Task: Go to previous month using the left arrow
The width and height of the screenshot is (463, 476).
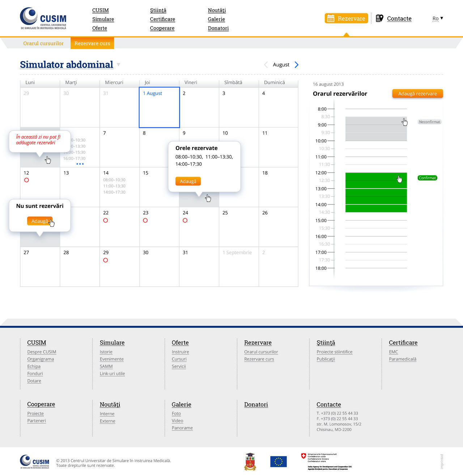Action: click(x=266, y=64)
